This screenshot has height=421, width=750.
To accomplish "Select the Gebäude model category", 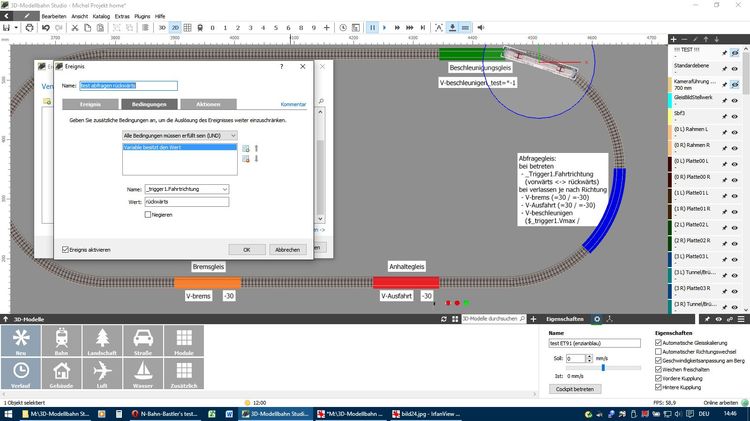I will click(x=61, y=374).
